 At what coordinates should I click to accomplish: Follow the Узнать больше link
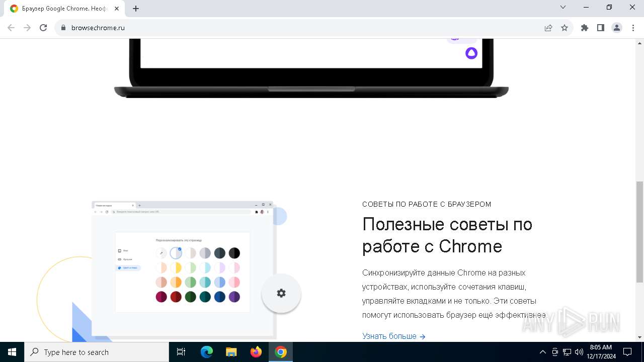pyautogui.click(x=394, y=336)
